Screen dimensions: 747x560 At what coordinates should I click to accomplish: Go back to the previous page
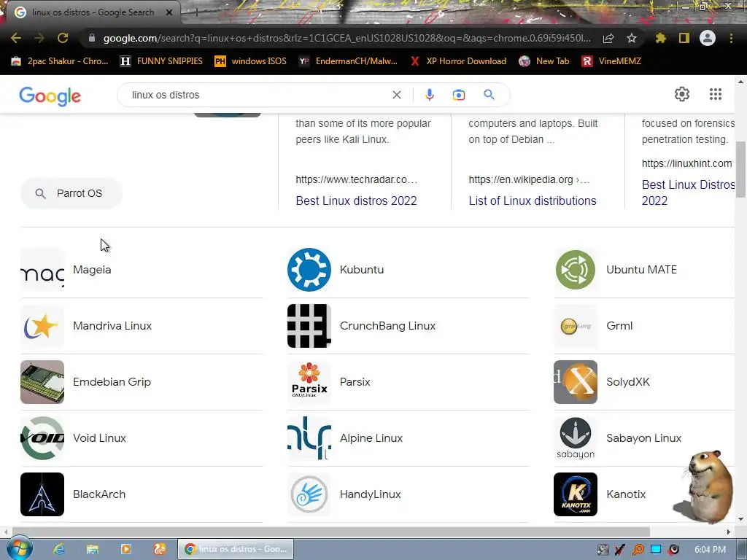pos(16,38)
